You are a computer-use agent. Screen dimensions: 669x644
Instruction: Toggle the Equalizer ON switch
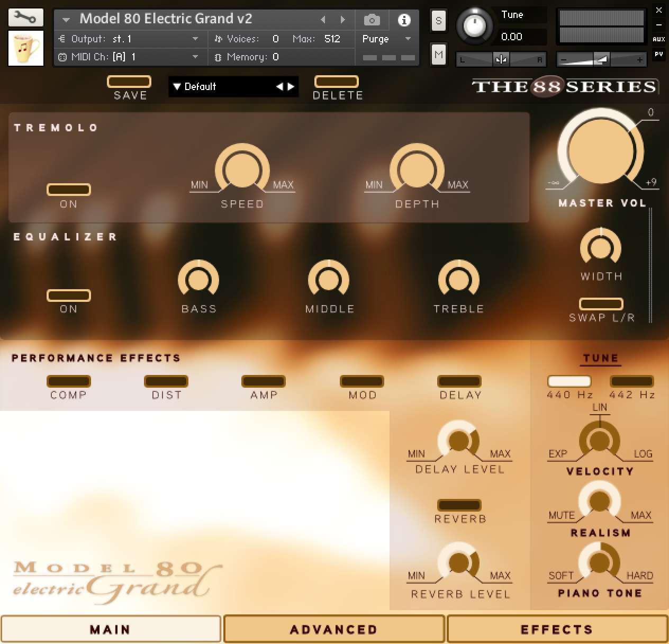69,296
